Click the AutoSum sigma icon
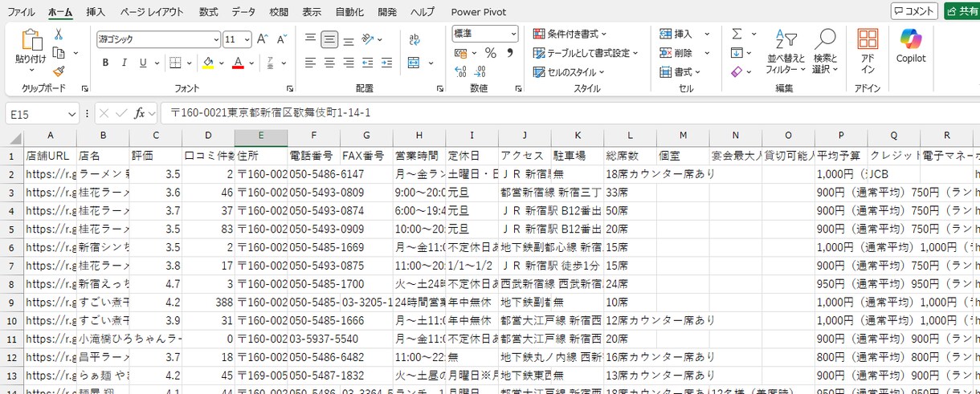 737,34
